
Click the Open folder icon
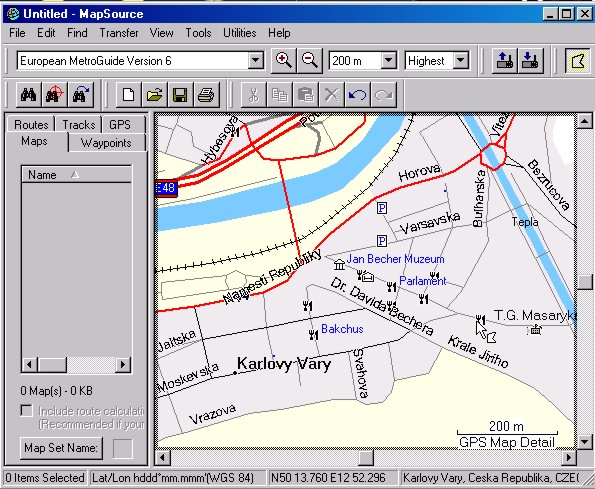click(x=154, y=94)
